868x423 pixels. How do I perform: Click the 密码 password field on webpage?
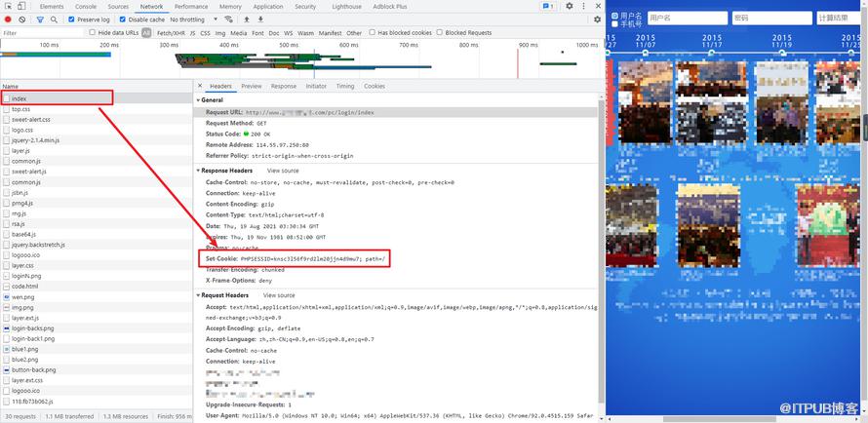click(771, 18)
